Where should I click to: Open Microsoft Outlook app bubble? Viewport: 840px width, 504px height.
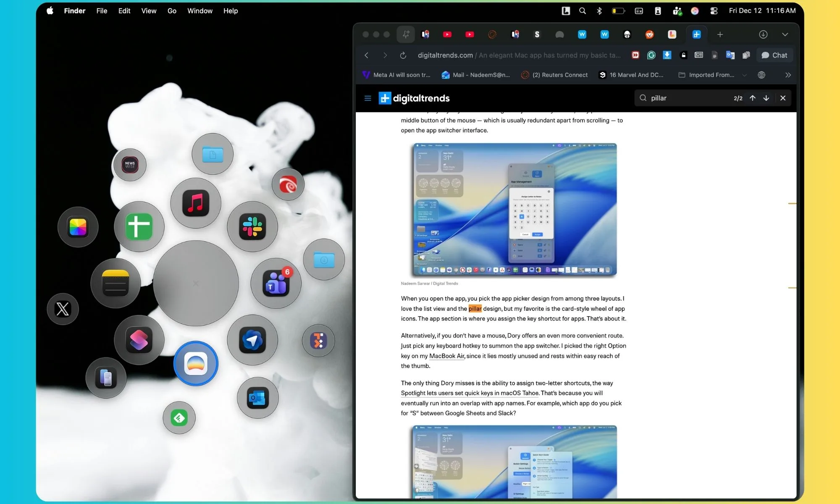point(257,398)
